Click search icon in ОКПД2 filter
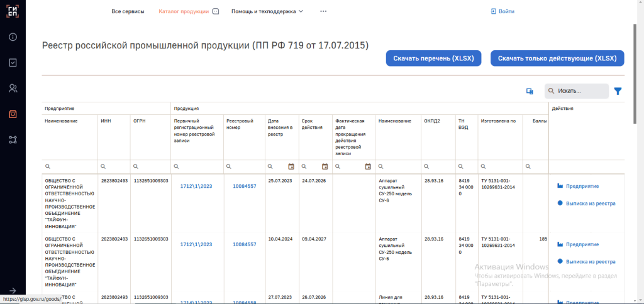Image resolution: width=644 pixels, height=304 pixels. (427, 166)
